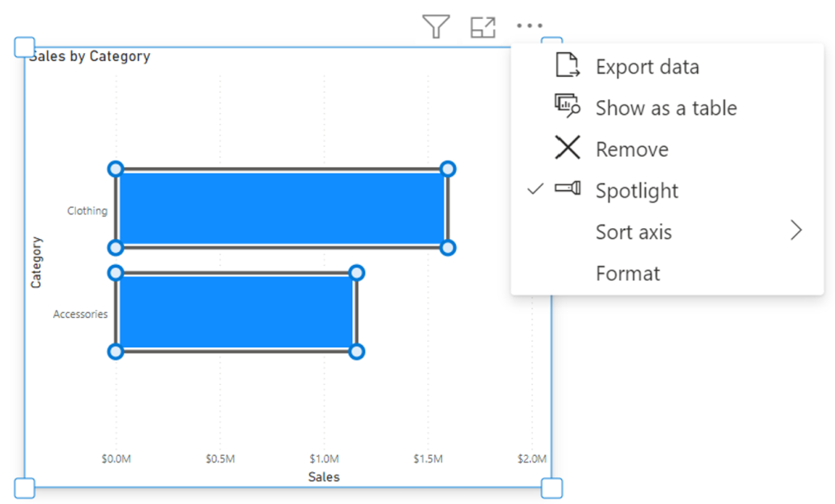Toggle the Spotlight checkmark

point(535,188)
